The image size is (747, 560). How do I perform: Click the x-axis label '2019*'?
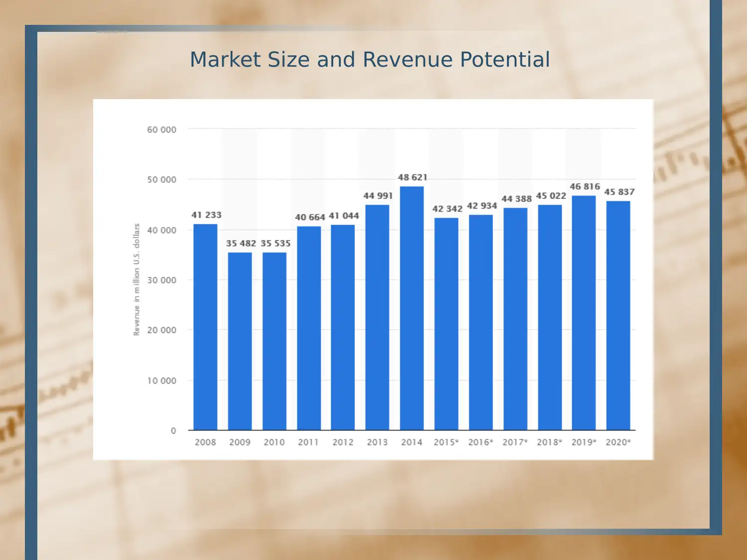584,442
